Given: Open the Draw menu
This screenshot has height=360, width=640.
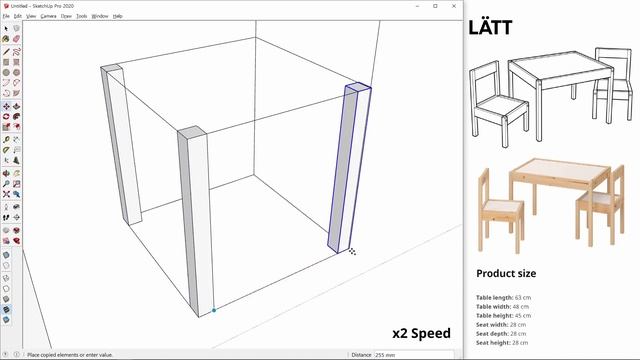Looking at the screenshot, I should (66, 16).
